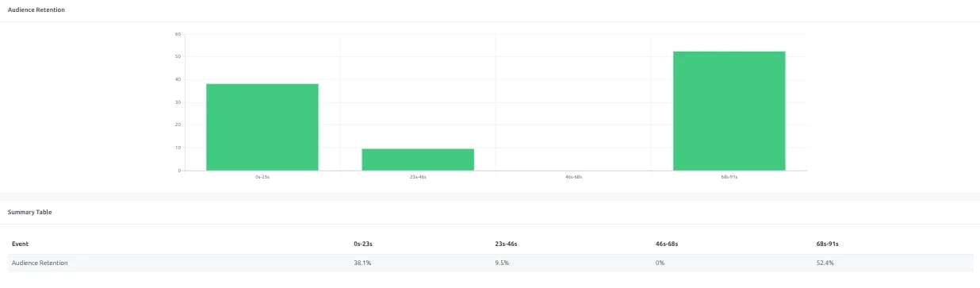Select the Audience Retention panel title
980x288 pixels.
click(x=36, y=10)
